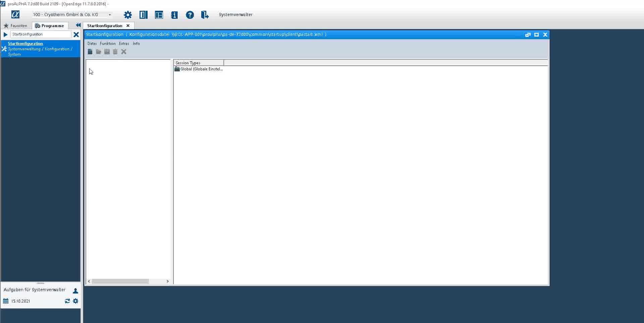The width and height of the screenshot is (644, 323).
Task: Click the Save toolbar icon
Action: (107, 52)
